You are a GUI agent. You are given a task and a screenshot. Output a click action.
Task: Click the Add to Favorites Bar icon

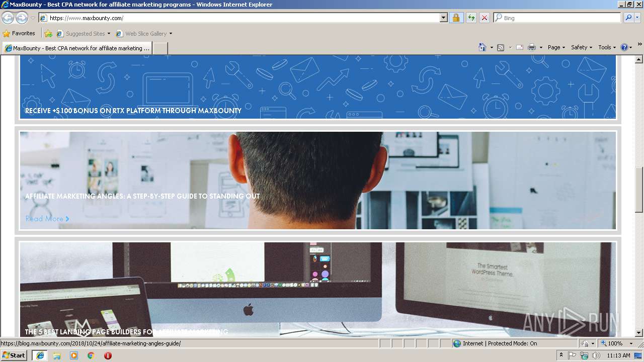point(48,34)
